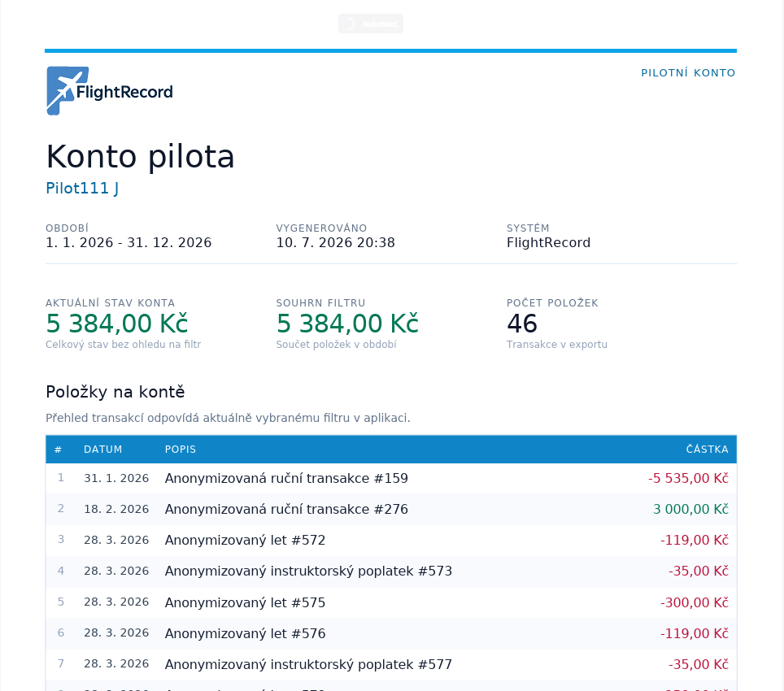
Task: Select row Anonymizovaný let #575
Action: tap(391, 602)
